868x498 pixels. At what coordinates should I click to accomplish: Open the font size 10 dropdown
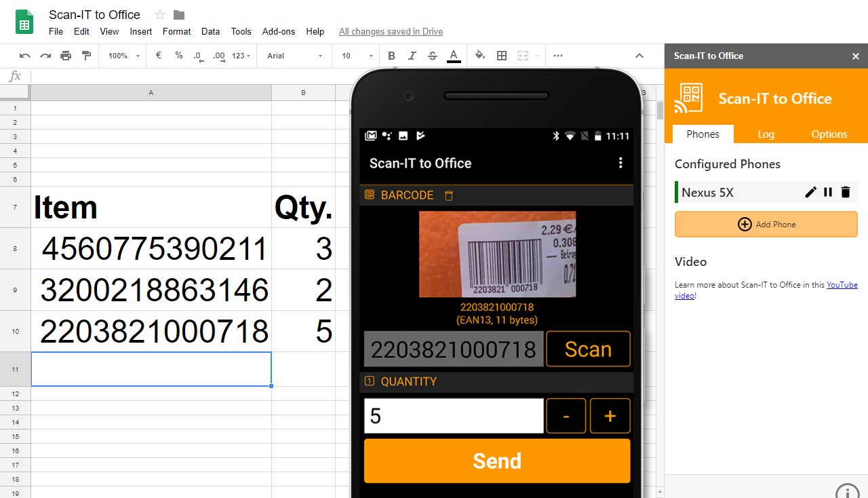[357, 56]
